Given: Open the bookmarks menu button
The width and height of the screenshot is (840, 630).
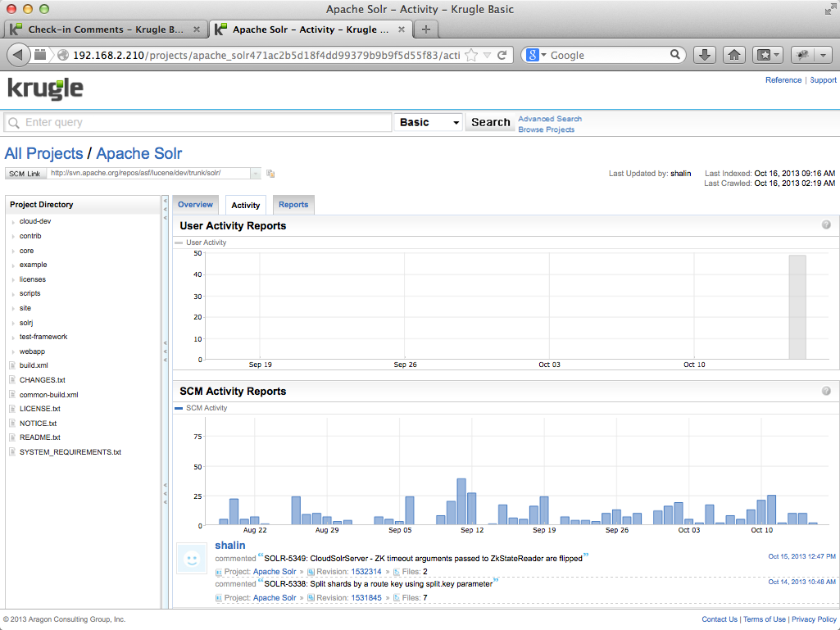Looking at the screenshot, I should coord(768,55).
